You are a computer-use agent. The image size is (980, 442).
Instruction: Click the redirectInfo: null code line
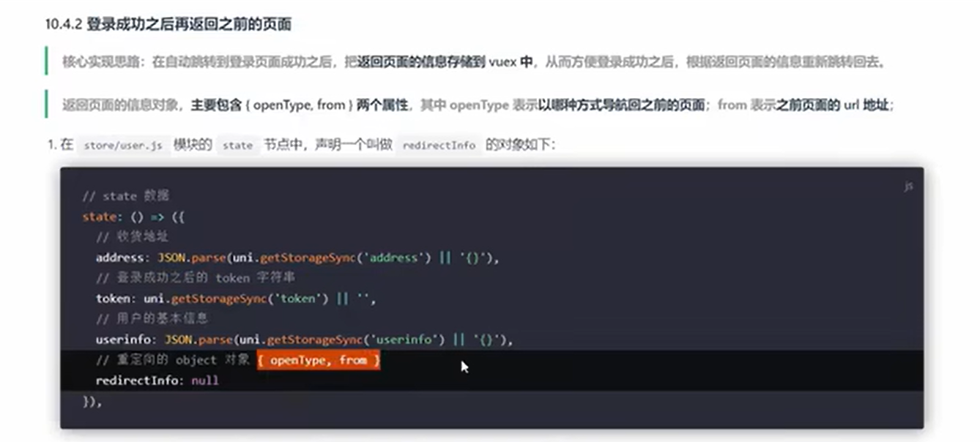152,380
